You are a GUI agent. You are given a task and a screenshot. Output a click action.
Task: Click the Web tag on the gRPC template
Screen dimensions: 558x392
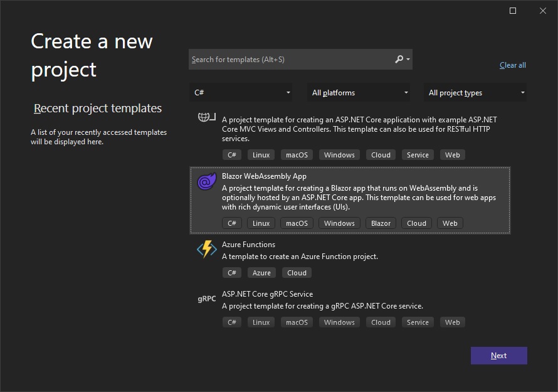(x=452, y=322)
